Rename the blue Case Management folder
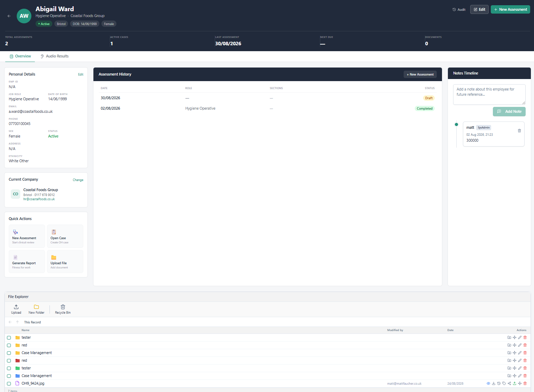 520,376
